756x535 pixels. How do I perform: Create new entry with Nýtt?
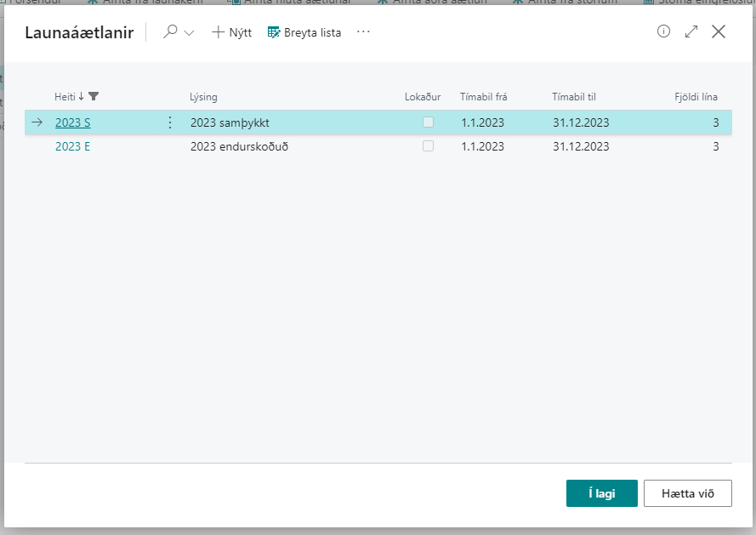tap(231, 32)
